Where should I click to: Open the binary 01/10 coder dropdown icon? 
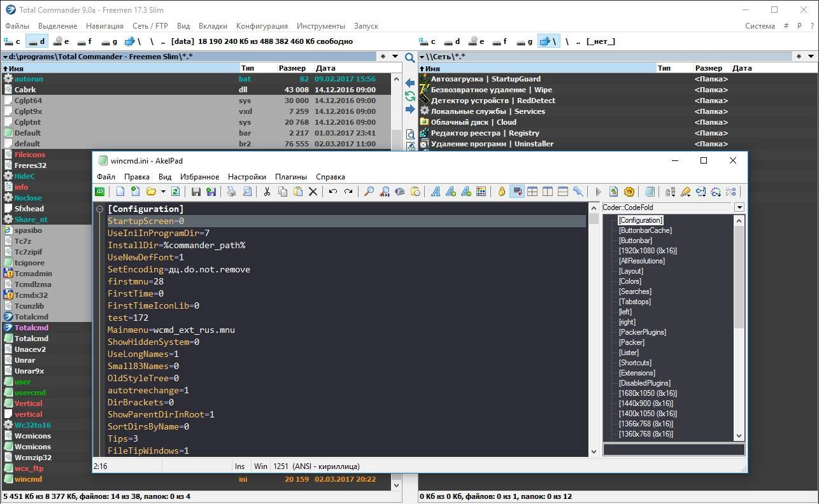click(670, 192)
